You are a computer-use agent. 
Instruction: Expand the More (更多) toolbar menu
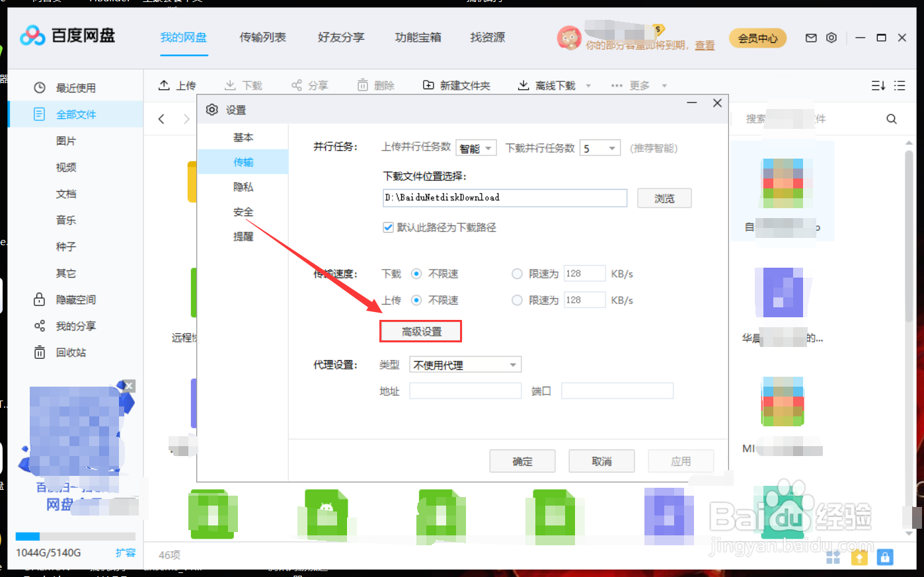[638, 85]
